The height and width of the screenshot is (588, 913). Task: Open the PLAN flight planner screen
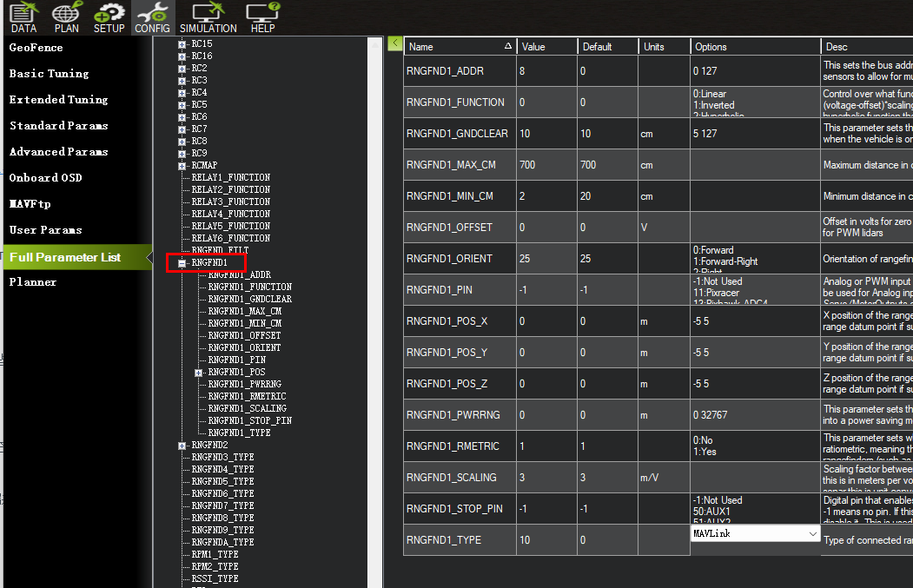[66, 17]
